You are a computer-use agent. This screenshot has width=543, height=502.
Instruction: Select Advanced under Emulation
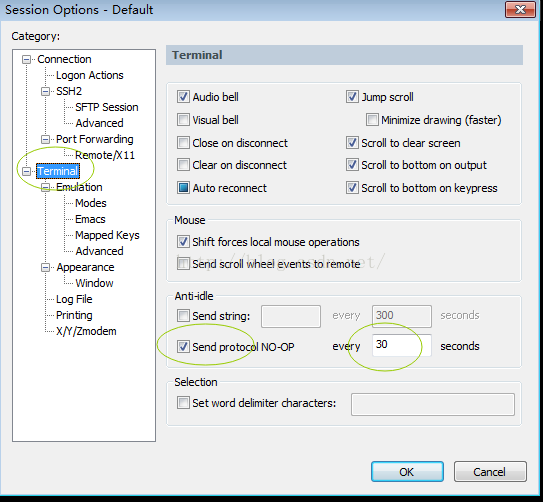(99, 251)
